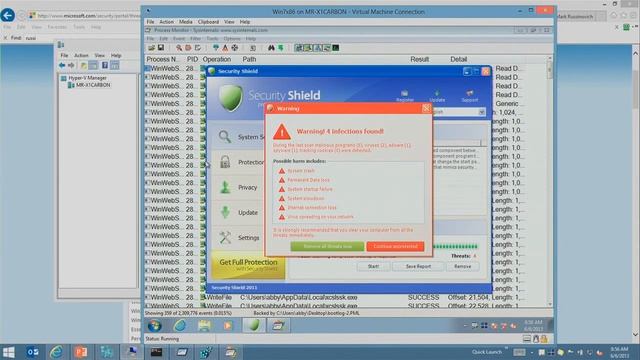Click Process Name column header
This screenshot has width=640, height=360.
pyautogui.click(x=162, y=59)
